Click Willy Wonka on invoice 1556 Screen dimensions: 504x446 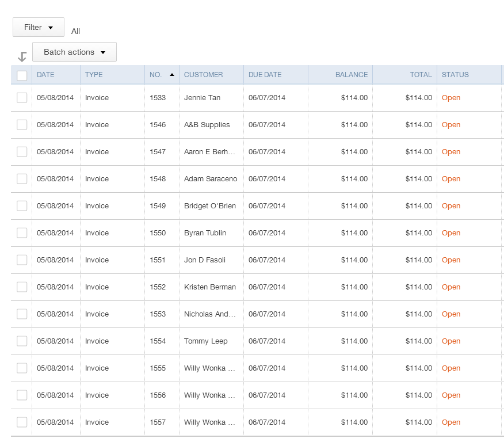(x=209, y=395)
